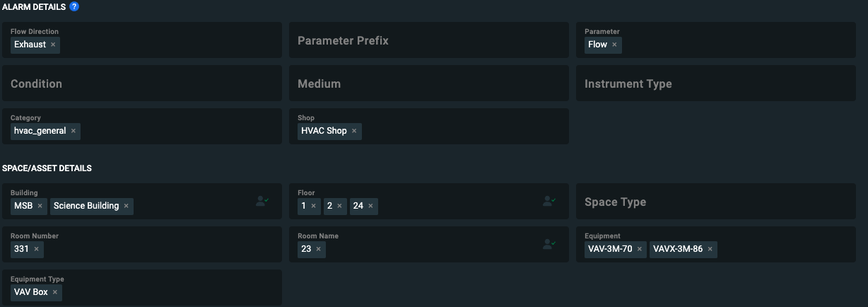Remove the Exhaust flow direction tag

tap(53, 45)
